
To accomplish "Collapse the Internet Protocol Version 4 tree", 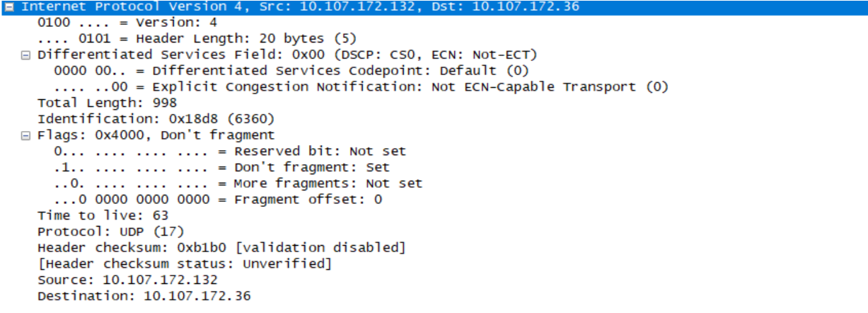I will click(x=9, y=6).
